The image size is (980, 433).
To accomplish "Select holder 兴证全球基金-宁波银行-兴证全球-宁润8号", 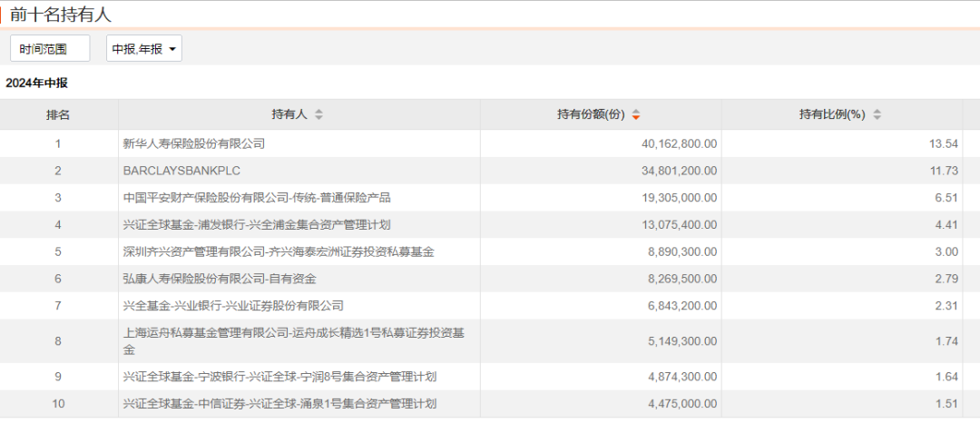I will pos(279,377).
